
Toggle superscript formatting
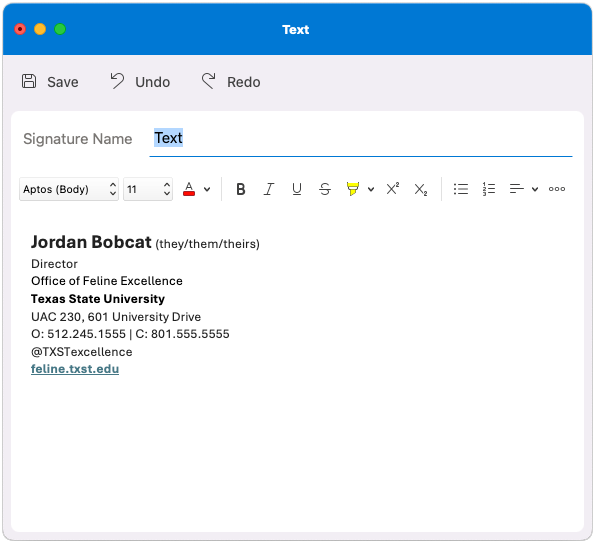click(393, 189)
